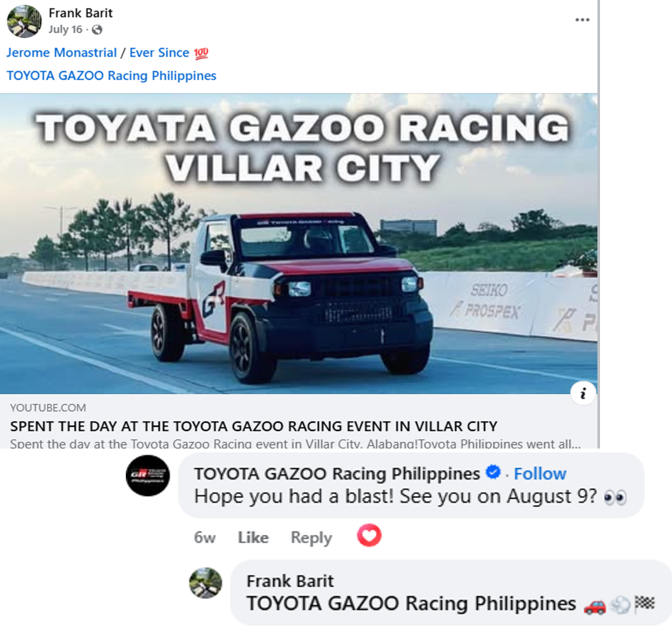This screenshot has width=672, height=627.
Task: Open the three-dot post options menu
Action: tap(582, 19)
